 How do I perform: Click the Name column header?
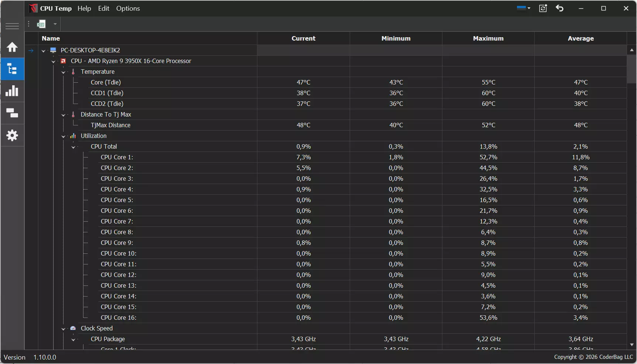tap(148, 38)
